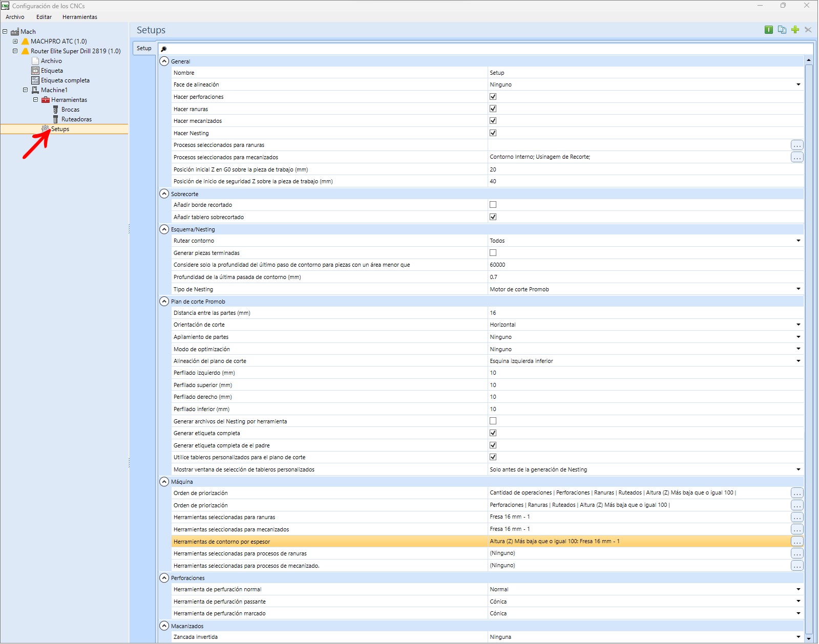Open the Herramientas menu
This screenshot has width=819, height=644.
click(80, 17)
